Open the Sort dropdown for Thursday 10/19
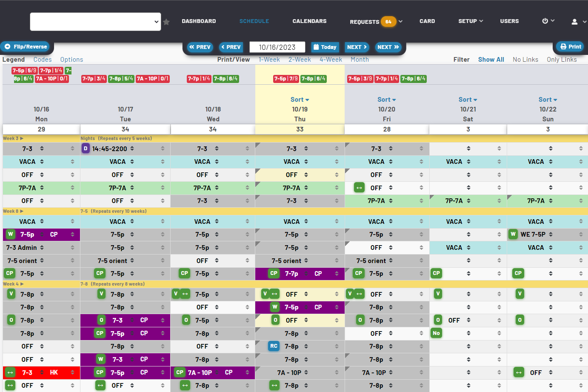Viewport: 588px width, 392px height. 300,99
